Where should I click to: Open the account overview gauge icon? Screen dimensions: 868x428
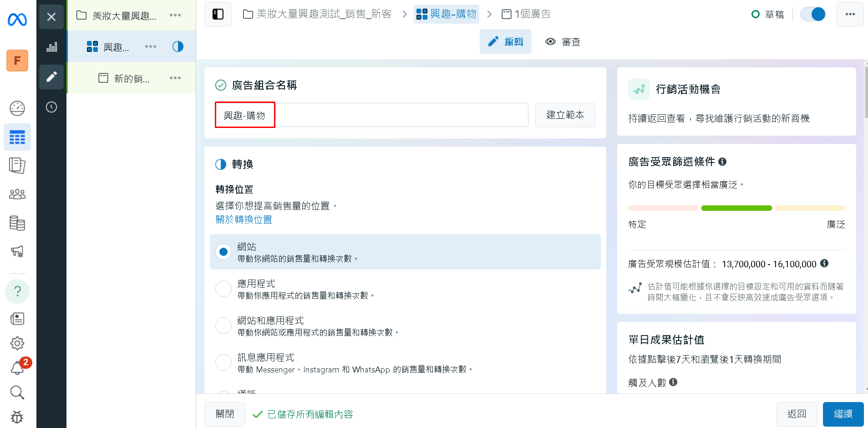point(17,108)
